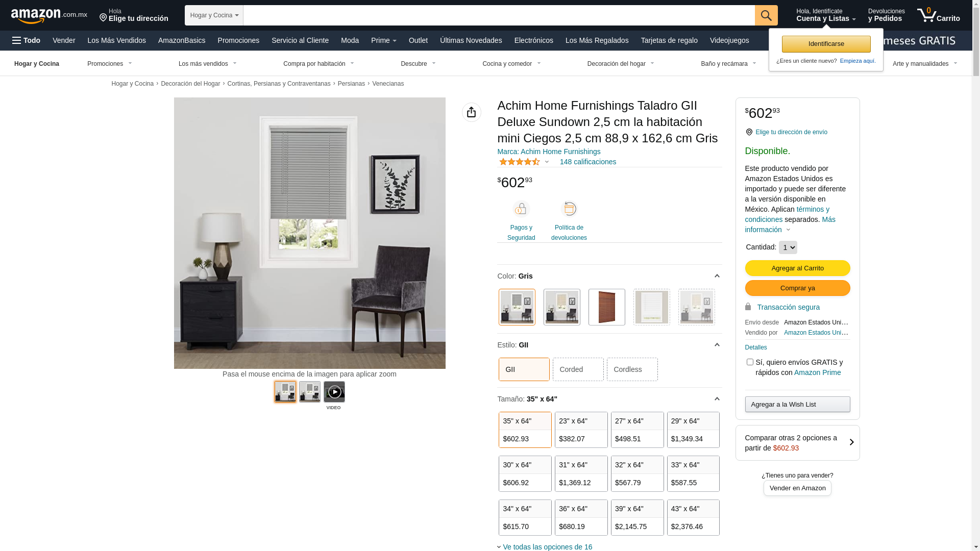Click the Amazon.com.mx logo
The width and height of the screenshot is (980, 551).
click(49, 15)
